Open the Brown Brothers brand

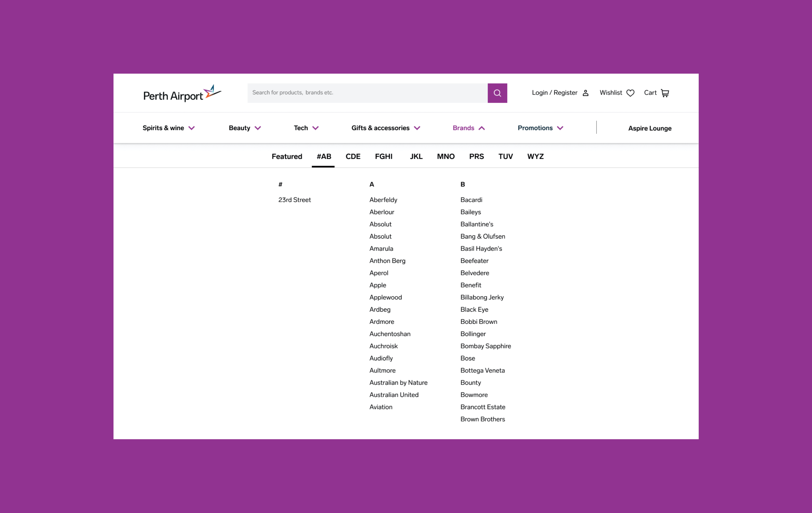coord(482,419)
